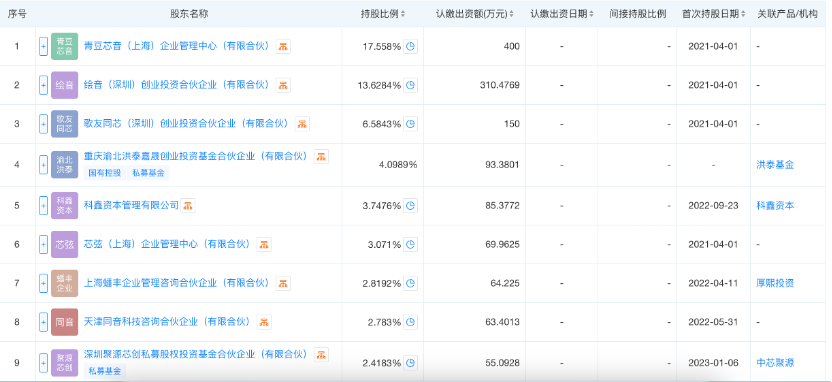Viewport: 832px width, 382px height.
Task: Click the 歌友同芯 logo thumbnail
Action: pyautogui.click(x=64, y=124)
